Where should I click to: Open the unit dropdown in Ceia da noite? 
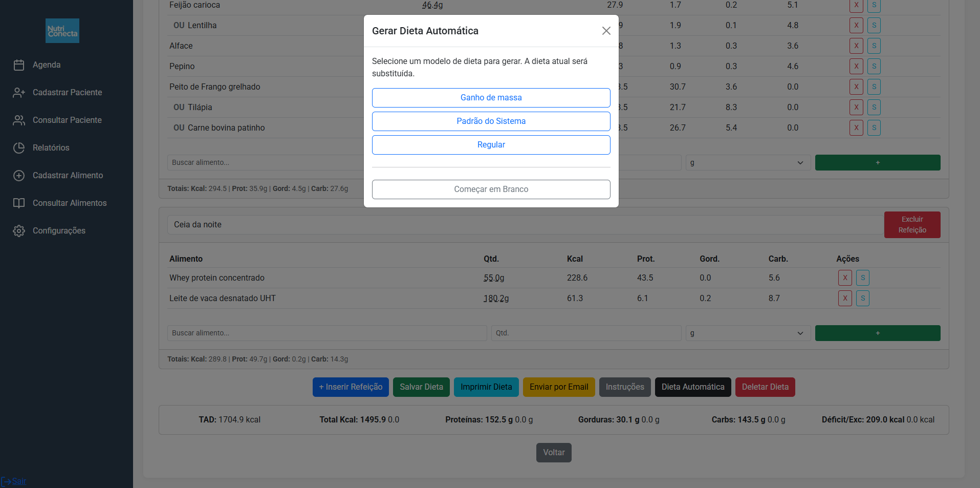pyautogui.click(x=748, y=333)
